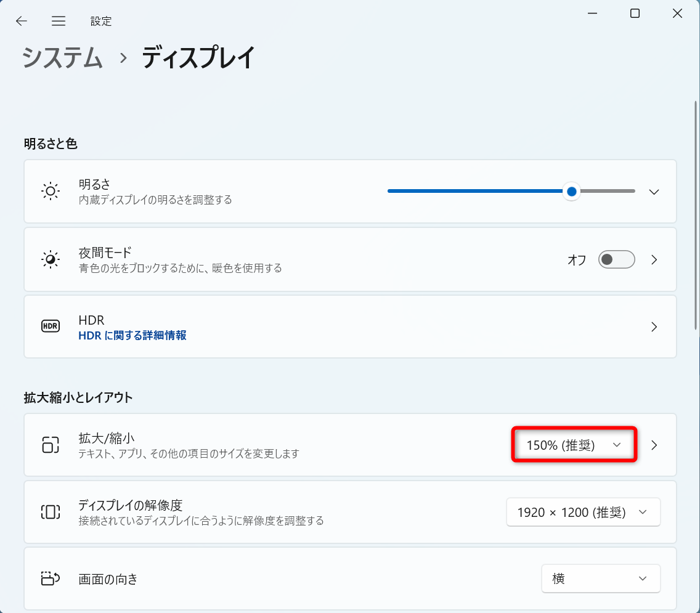Click the 拡大/縮小 scaling icon
700x613 pixels.
[51, 445]
